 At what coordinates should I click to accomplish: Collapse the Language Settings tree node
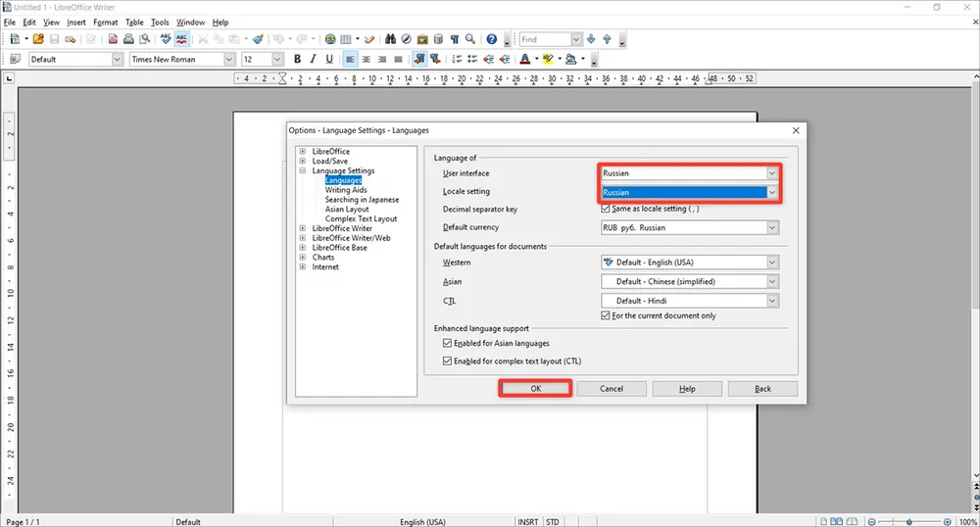tap(303, 170)
